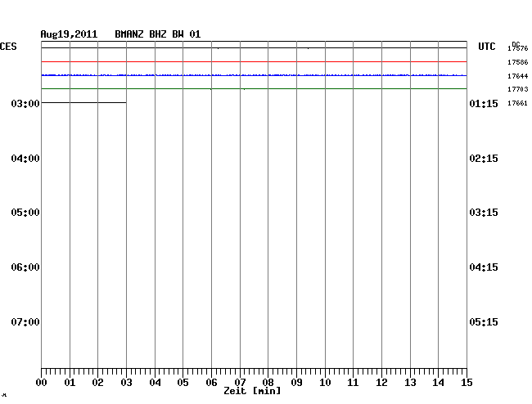
Task: Click the UTC time zone label
Action: (486, 47)
